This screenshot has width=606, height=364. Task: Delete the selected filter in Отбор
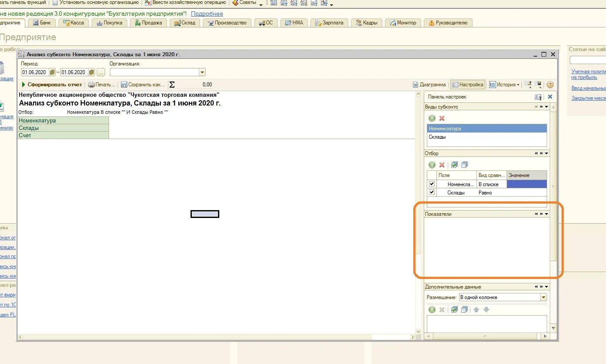pyautogui.click(x=442, y=165)
